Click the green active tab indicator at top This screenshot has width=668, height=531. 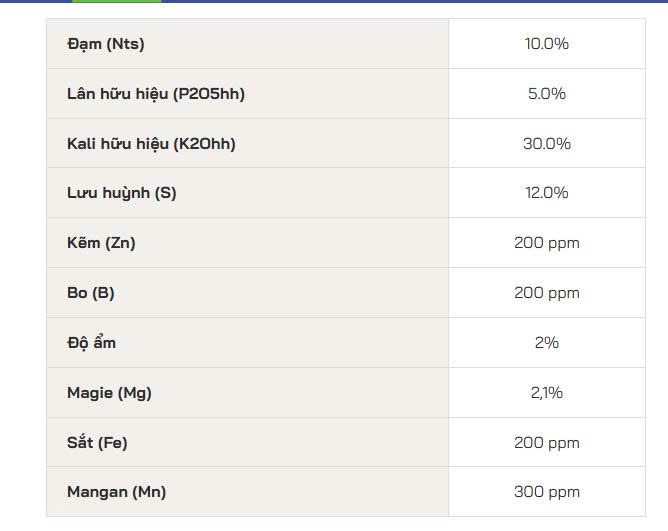pos(117,1)
